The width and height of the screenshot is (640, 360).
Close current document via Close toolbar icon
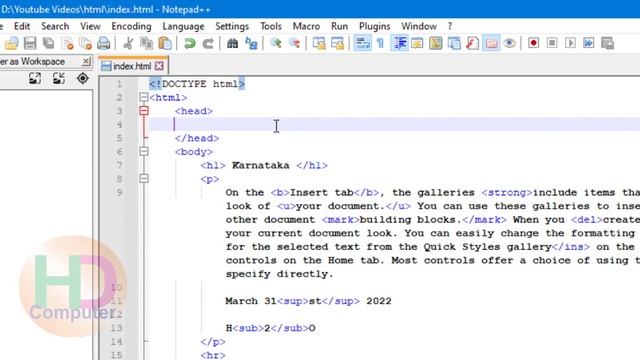point(67,43)
